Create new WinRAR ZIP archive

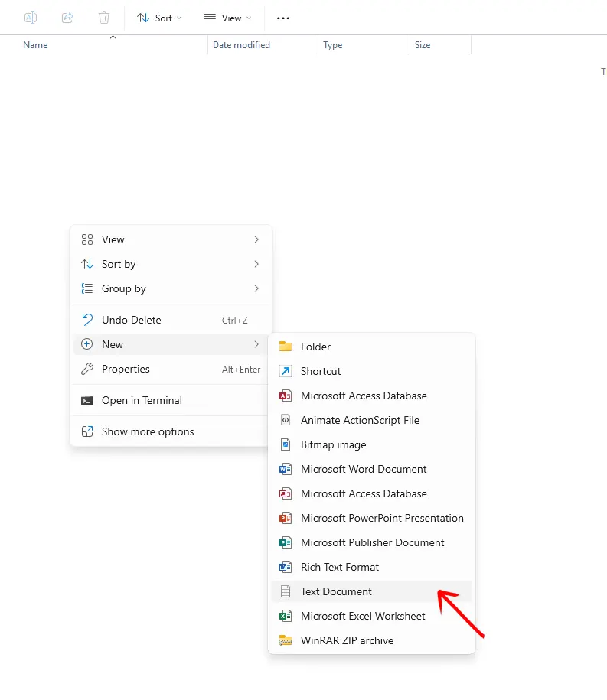(347, 640)
